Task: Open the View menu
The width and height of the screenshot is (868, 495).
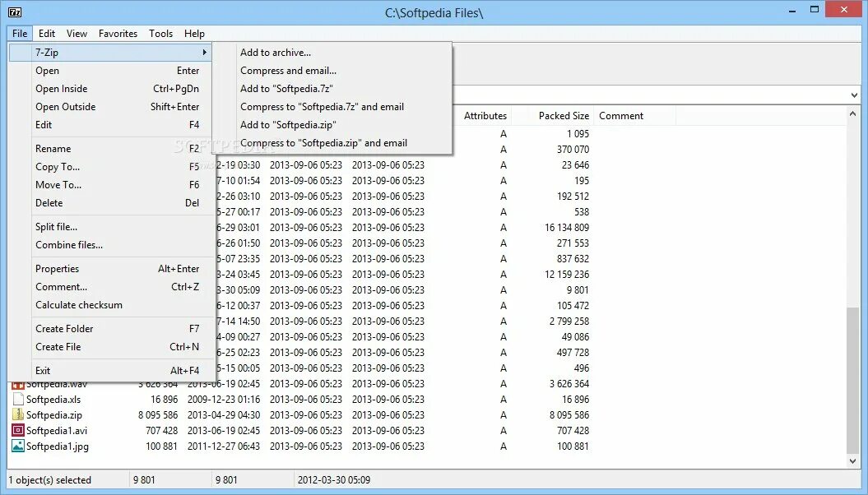Action: coord(77,33)
